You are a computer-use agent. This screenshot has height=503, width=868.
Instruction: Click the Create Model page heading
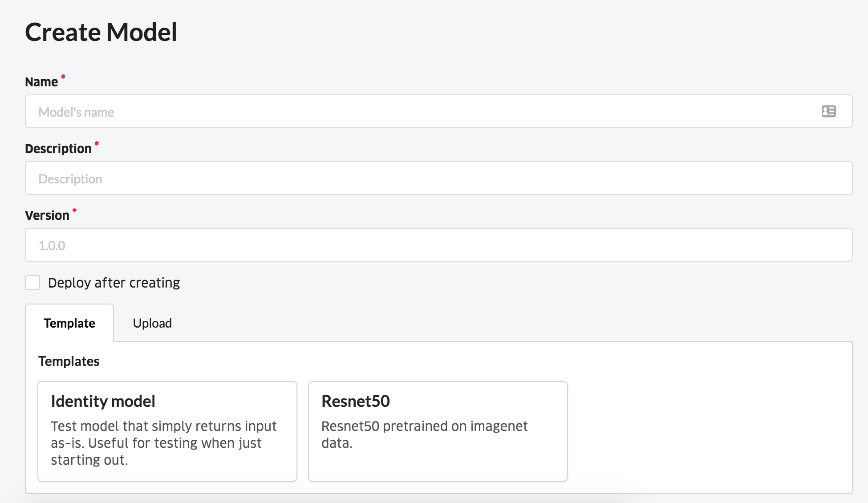(x=101, y=32)
